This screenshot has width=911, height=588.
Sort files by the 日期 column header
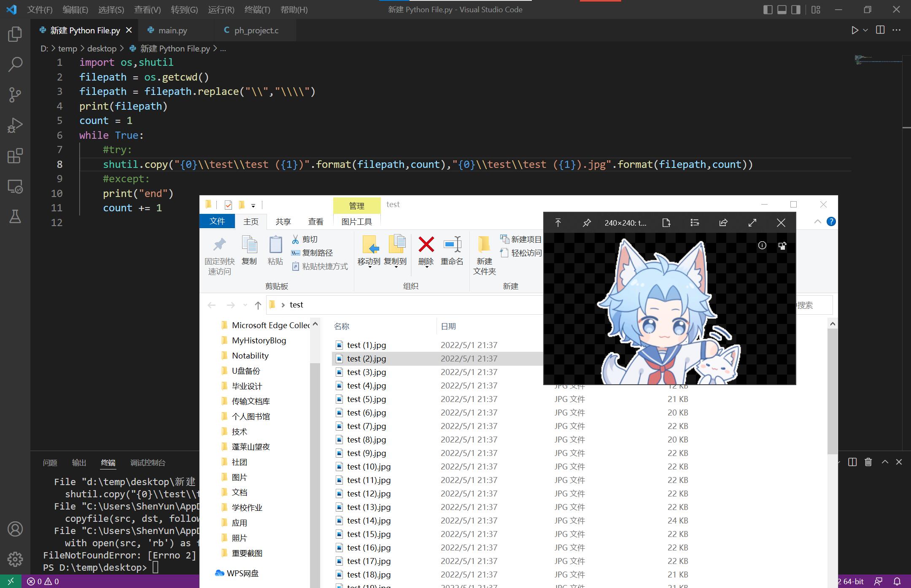pyautogui.click(x=448, y=326)
